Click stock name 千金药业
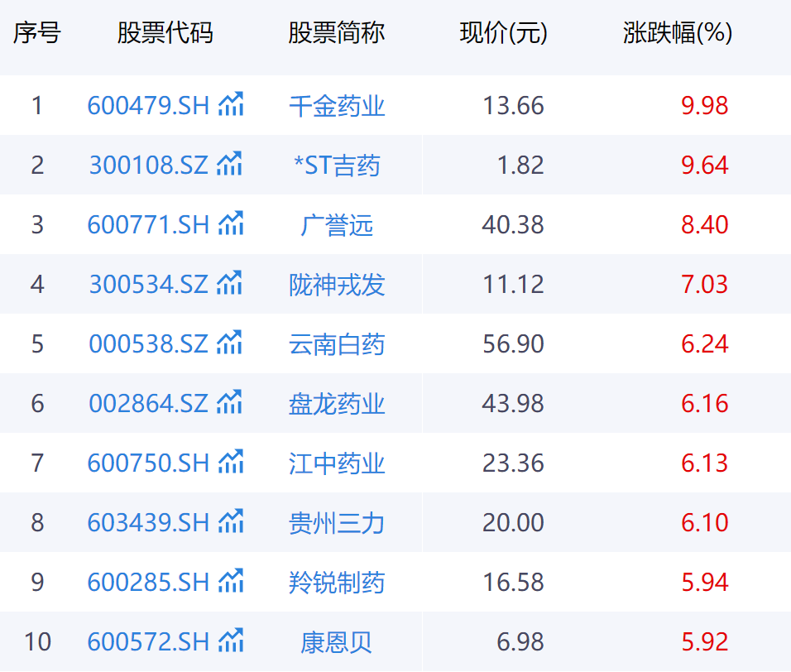This screenshot has height=672, width=791. (337, 107)
